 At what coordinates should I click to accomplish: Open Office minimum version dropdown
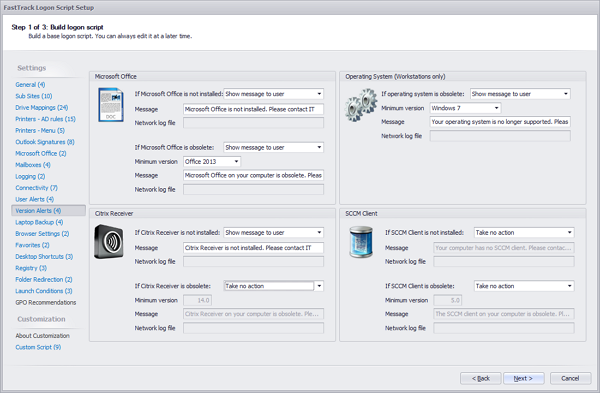tap(212, 161)
